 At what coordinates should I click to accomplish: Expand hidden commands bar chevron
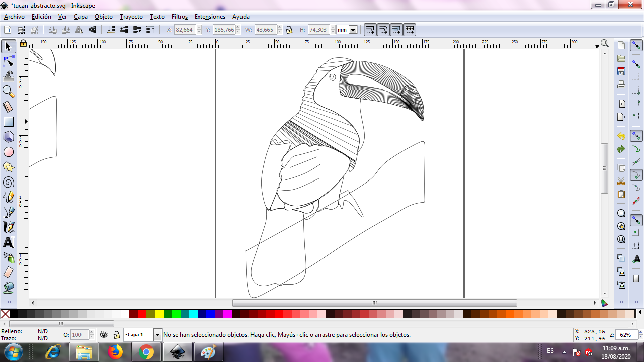[621, 302]
